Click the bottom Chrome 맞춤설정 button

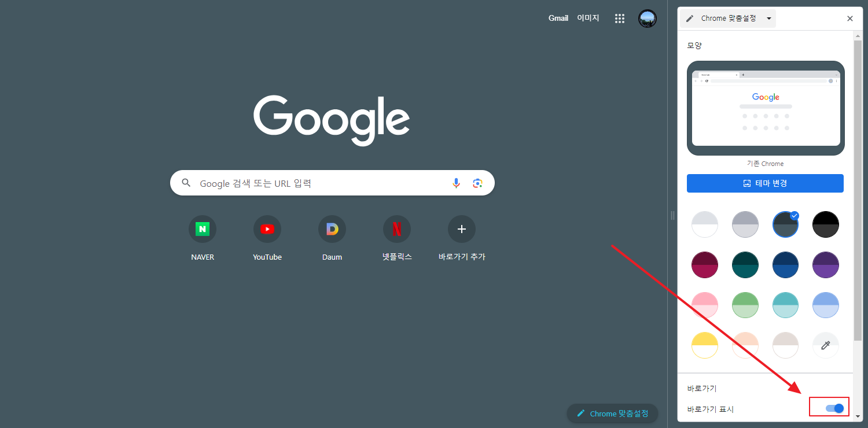[613, 414]
